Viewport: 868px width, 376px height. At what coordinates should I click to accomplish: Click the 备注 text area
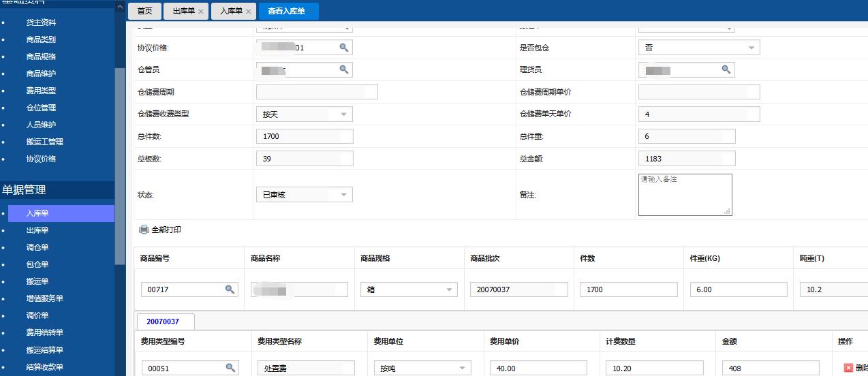pyautogui.click(x=684, y=195)
